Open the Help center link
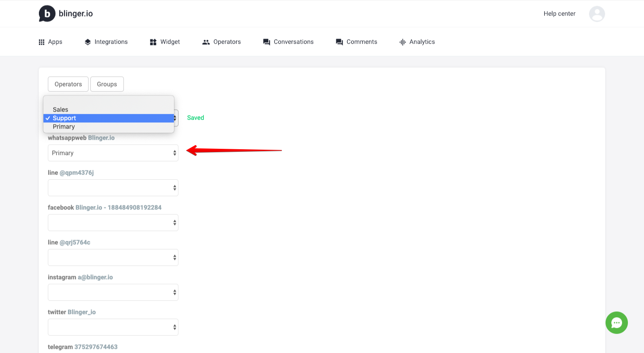Viewport: 644px width, 353px height. (x=559, y=14)
